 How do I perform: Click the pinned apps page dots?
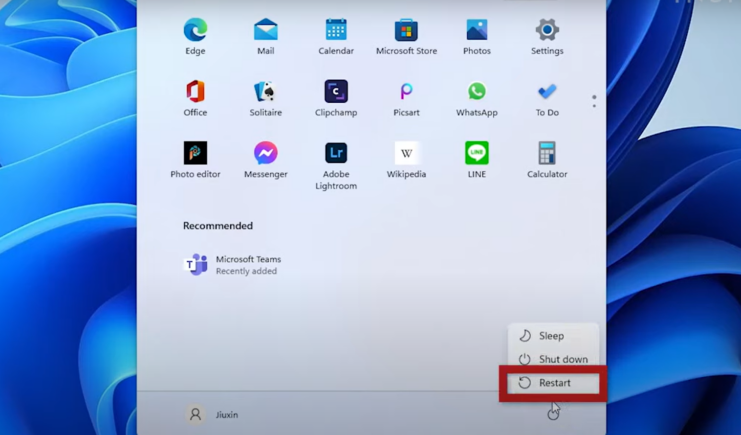(594, 101)
